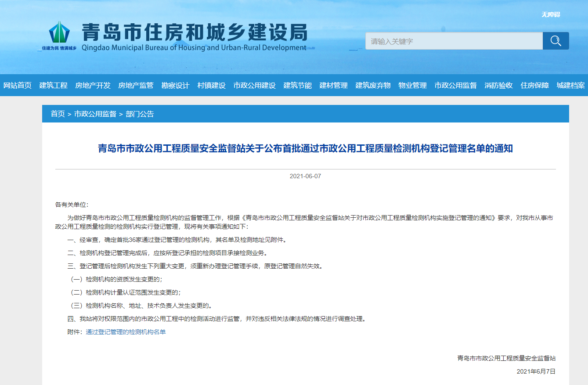588x385 pixels.
Task: Type in the 请输入关键字 search field
Action: (x=454, y=41)
